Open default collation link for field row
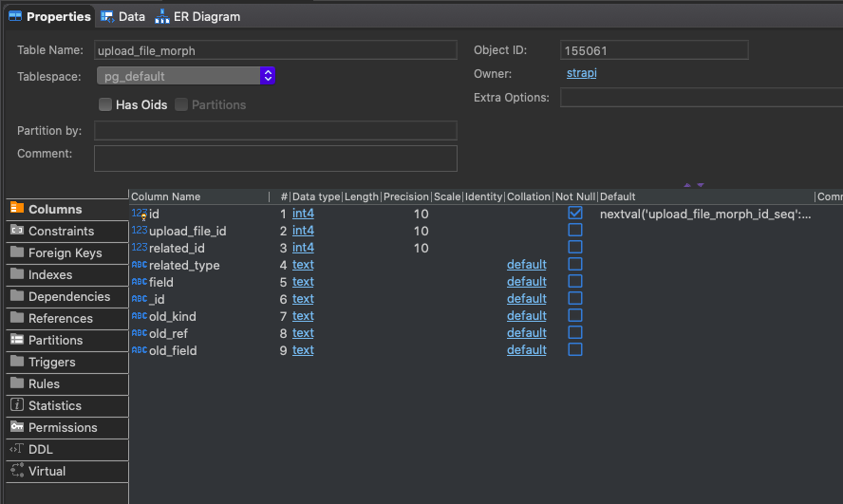This screenshot has height=504, width=843. click(526, 282)
